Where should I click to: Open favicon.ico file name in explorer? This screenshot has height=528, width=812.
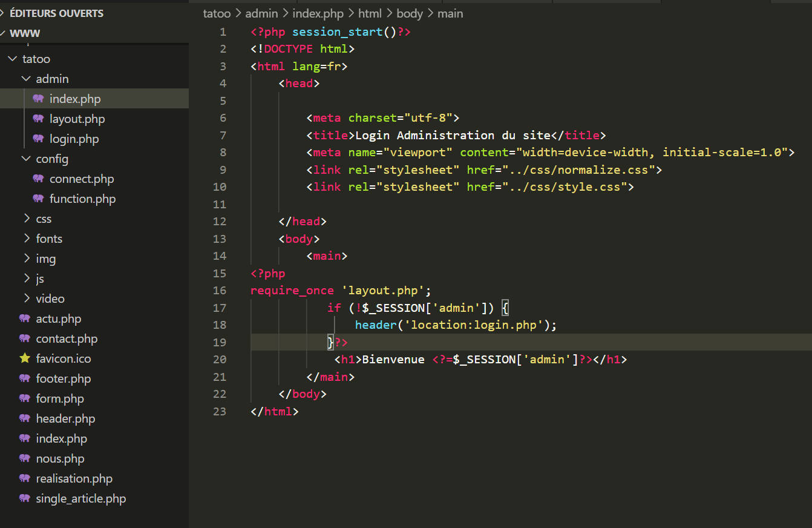coord(64,358)
